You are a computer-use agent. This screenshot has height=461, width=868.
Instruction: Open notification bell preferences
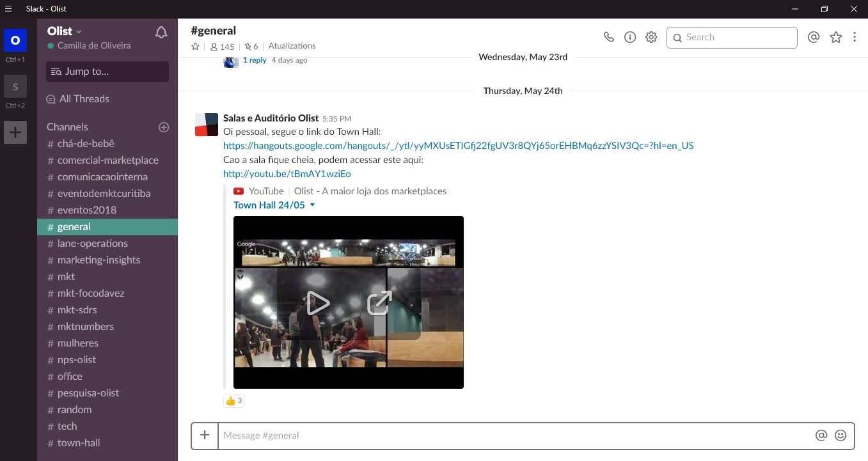pos(161,32)
